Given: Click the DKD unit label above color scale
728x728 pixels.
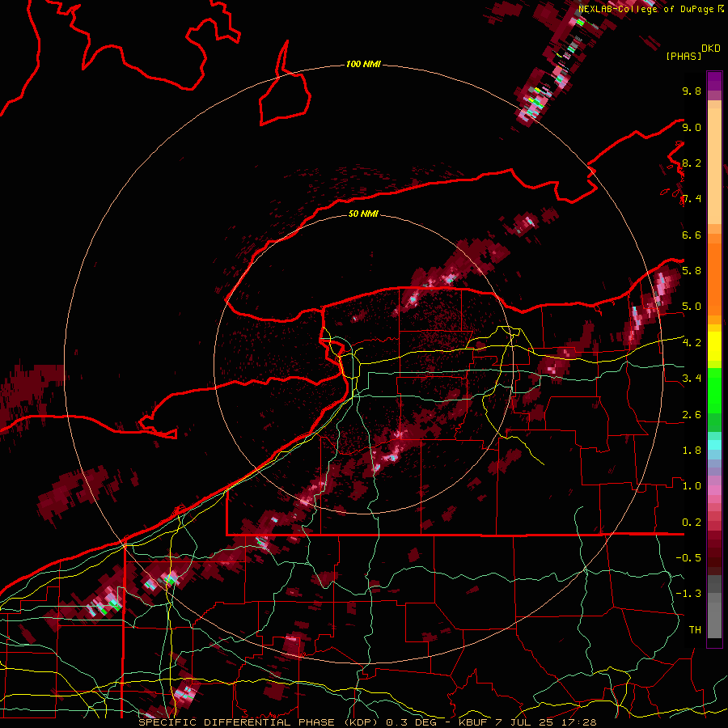Looking at the screenshot, I should tap(710, 49).
